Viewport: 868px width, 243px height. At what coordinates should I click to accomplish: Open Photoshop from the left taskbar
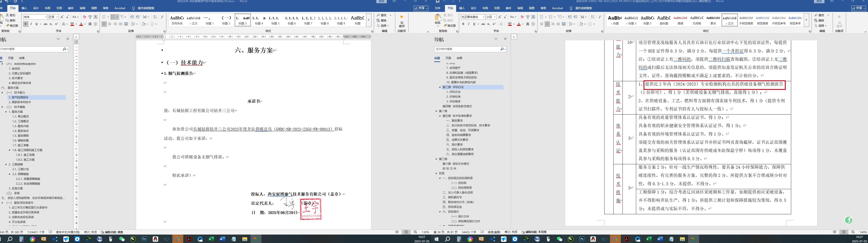[x=144, y=239]
